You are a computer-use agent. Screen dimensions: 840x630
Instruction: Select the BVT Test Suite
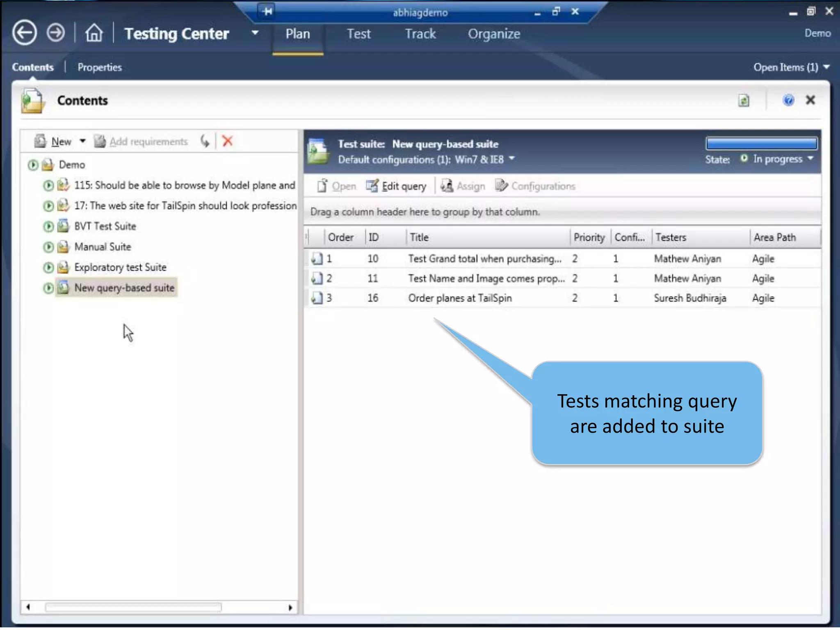point(105,226)
